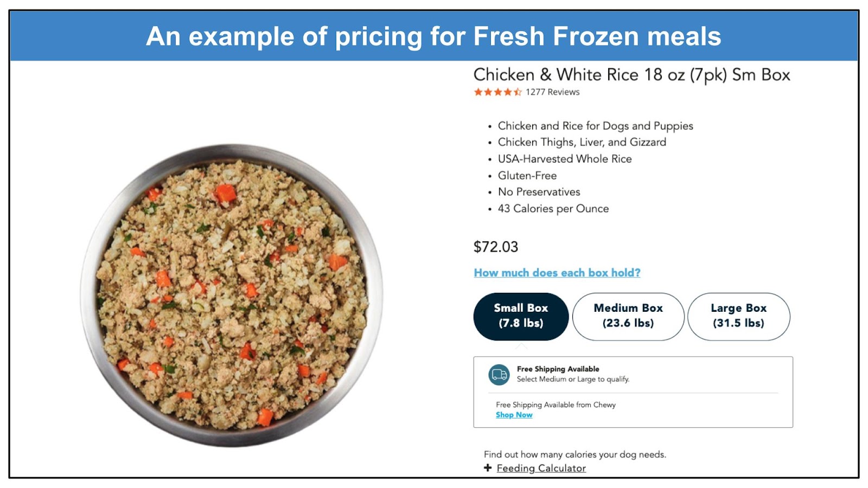Click "Select Medium or Large to qualify" text
This screenshot has width=868, height=488.
(x=573, y=379)
